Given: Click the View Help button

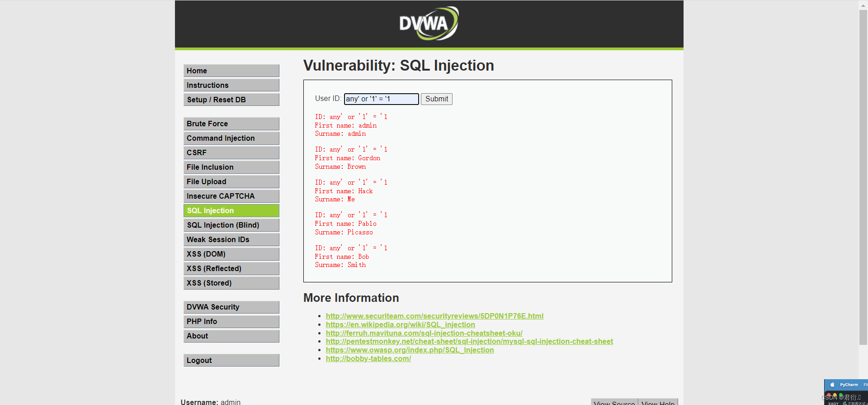Looking at the screenshot, I should click(658, 402).
